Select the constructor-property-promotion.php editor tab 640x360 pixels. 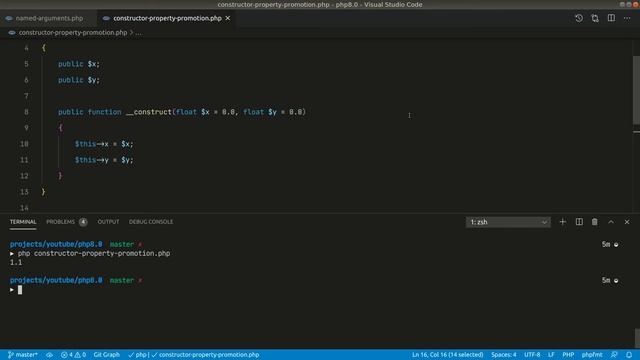coord(167,18)
